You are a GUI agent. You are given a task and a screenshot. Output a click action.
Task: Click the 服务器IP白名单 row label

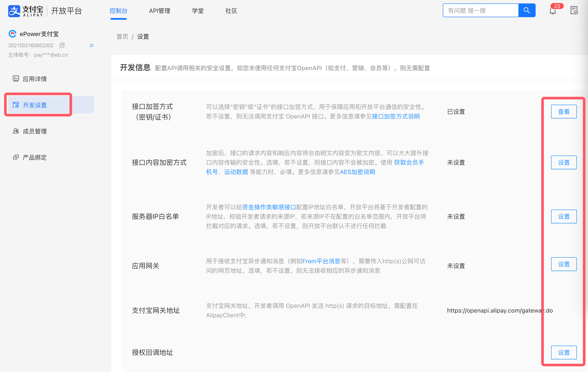(155, 217)
